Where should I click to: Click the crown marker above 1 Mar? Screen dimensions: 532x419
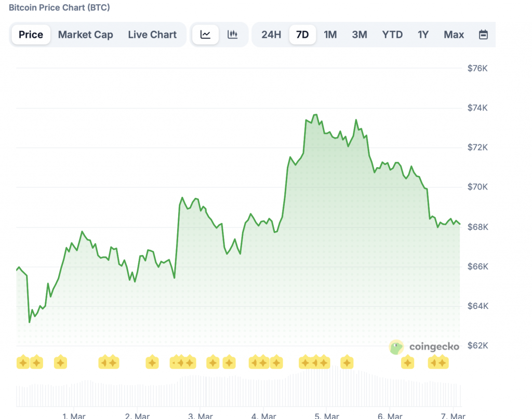click(60, 362)
